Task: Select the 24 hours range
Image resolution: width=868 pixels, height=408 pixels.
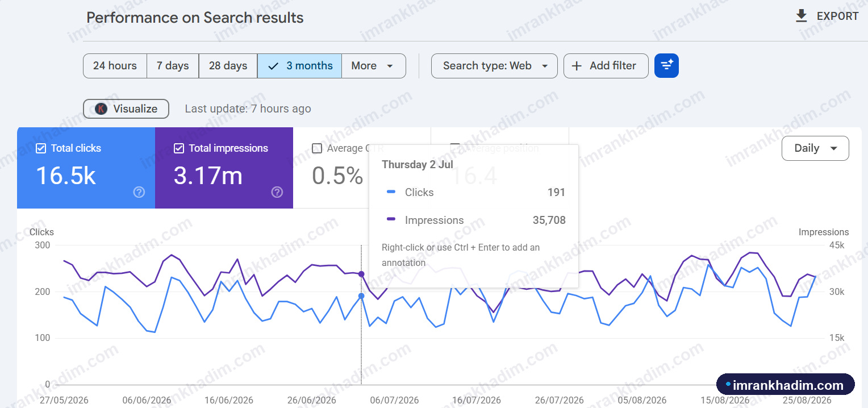Action: pyautogui.click(x=115, y=66)
